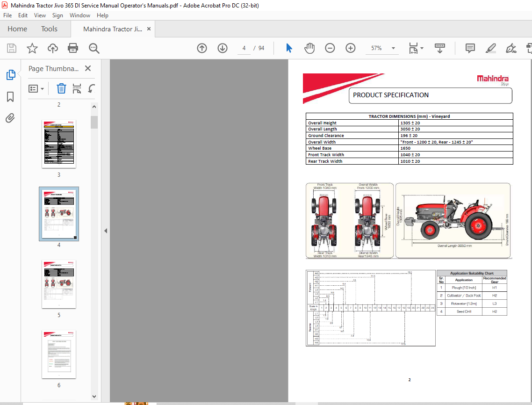Click the fit page width icon
This screenshot has width=532, height=405.
coord(413,48)
